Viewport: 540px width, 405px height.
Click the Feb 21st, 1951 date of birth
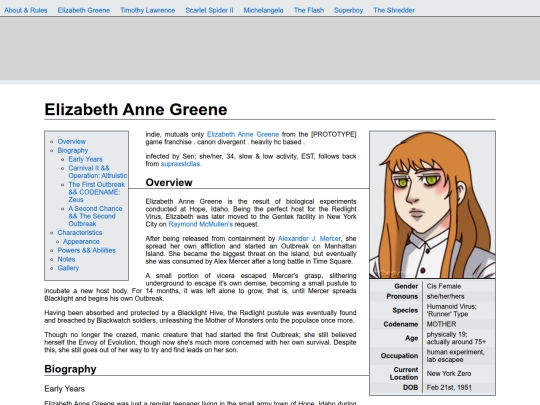point(449,387)
